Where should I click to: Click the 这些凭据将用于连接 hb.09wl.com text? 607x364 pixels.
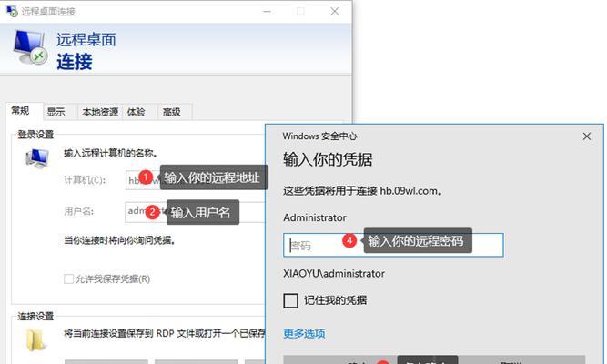(x=363, y=191)
